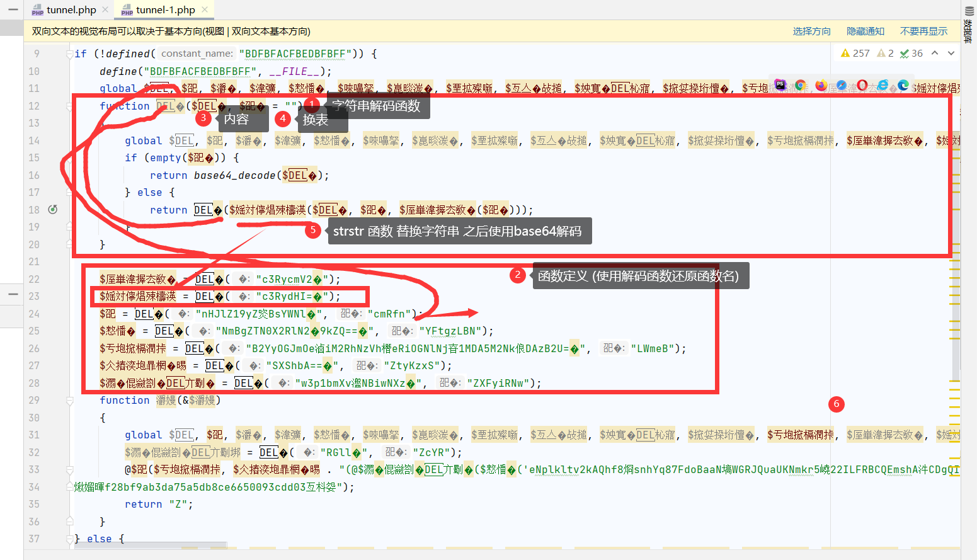The height and width of the screenshot is (560, 977).
Task: Click the 257 warnings indicator
Action: pos(855,54)
